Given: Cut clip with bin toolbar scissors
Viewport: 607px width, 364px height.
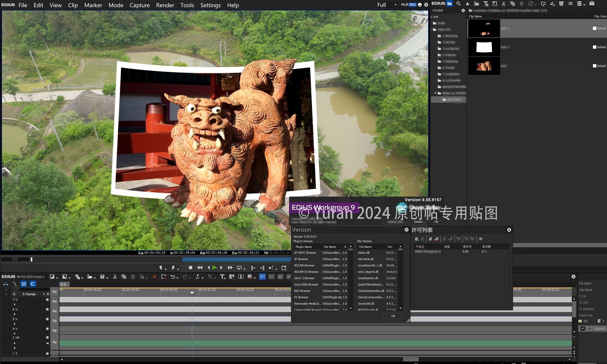Looking at the screenshot, I should point(504,4).
